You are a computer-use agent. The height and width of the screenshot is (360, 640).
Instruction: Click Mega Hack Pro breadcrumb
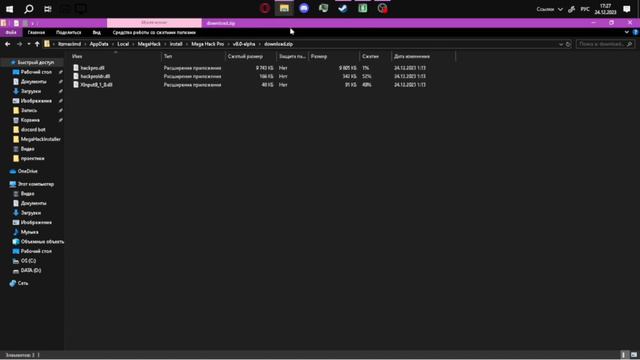tap(207, 44)
